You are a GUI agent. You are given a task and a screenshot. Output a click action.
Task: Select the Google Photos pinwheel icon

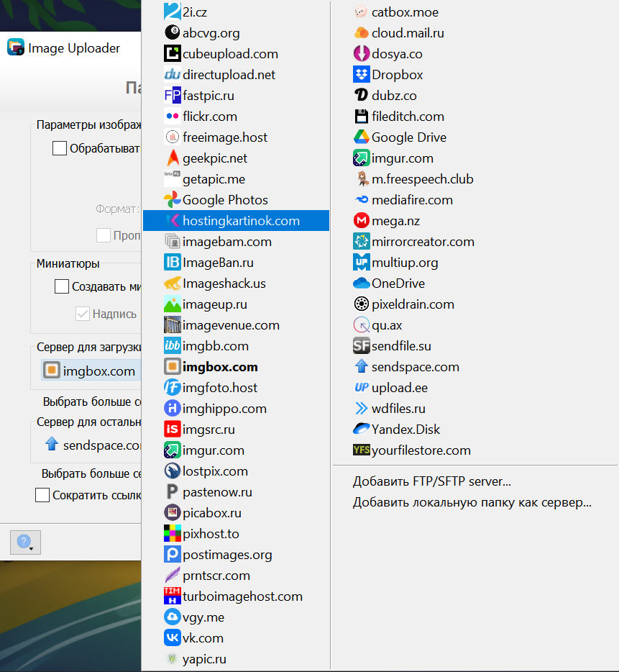point(173,200)
